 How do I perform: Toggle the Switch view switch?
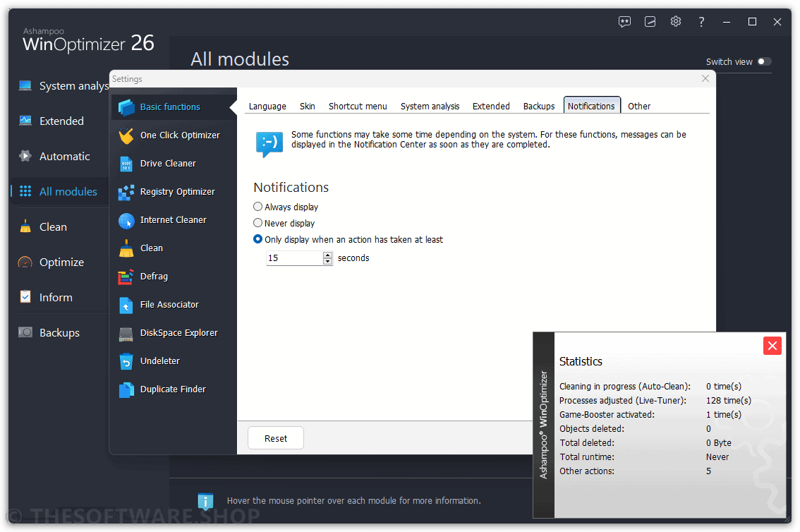pyautogui.click(x=764, y=61)
